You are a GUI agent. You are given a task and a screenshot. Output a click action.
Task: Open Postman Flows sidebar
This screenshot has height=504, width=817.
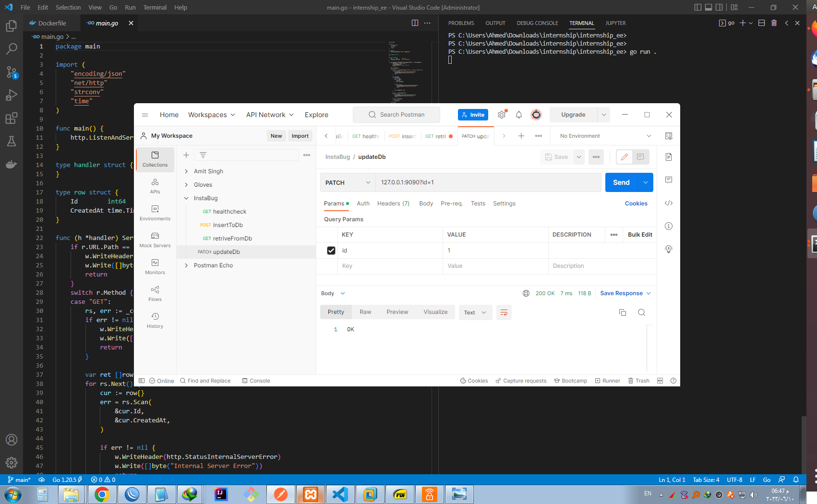pyautogui.click(x=155, y=293)
